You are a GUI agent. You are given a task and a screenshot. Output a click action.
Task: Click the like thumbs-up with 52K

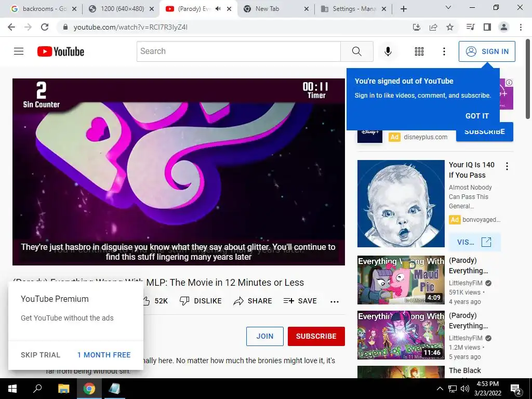[155, 301]
